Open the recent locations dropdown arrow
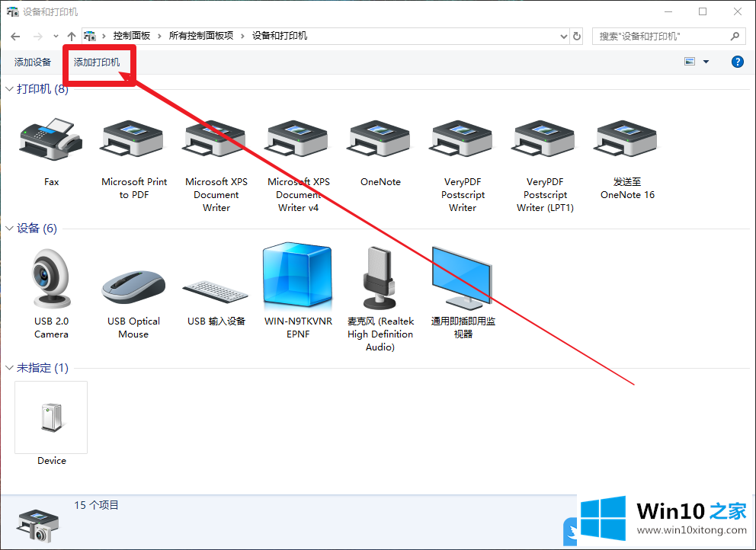The width and height of the screenshot is (756, 550). pyautogui.click(x=56, y=36)
